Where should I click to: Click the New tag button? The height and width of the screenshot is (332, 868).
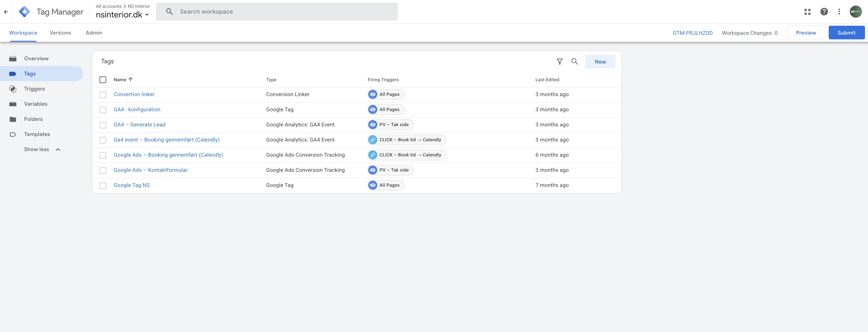click(600, 62)
